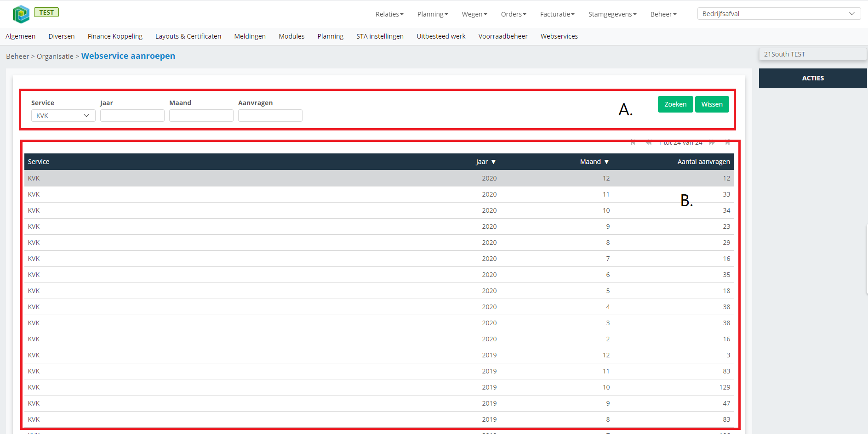Switch to Uitbesteed werk tab

(x=441, y=36)
